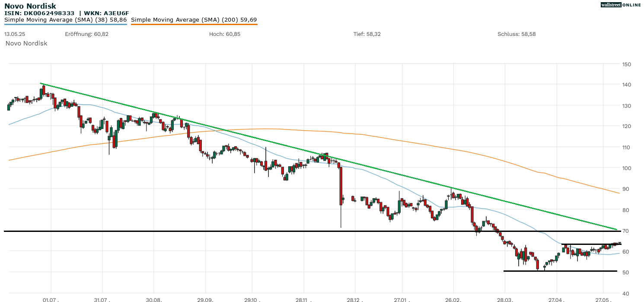
Task: Select the WKN: A3EU6F text
Action: point(106,13)
